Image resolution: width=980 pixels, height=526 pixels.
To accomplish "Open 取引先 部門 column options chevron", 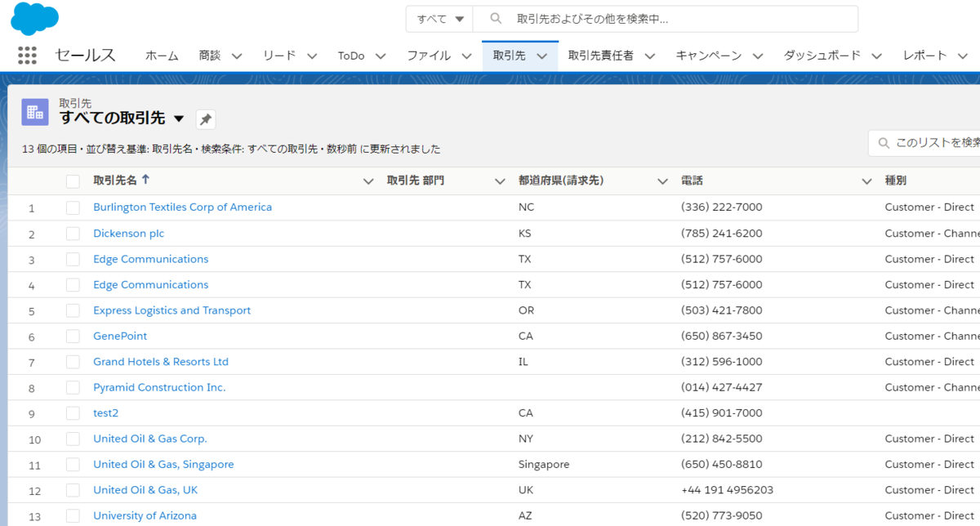I will click(x=500, y=181).
